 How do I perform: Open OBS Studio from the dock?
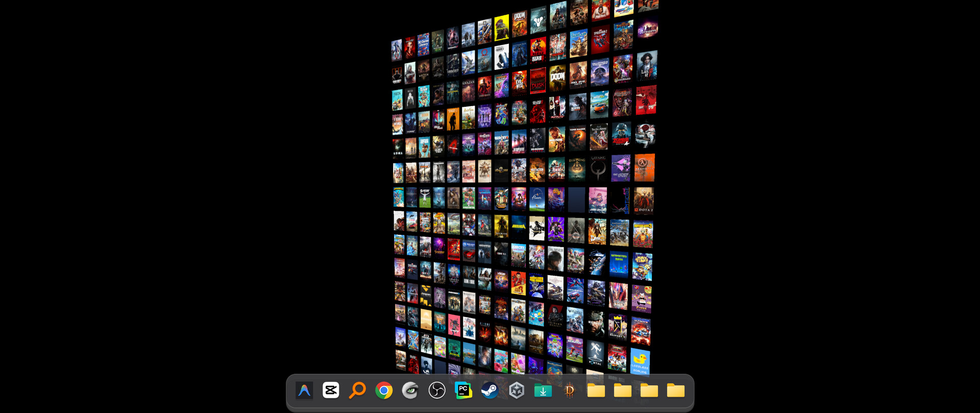[437, 391]
